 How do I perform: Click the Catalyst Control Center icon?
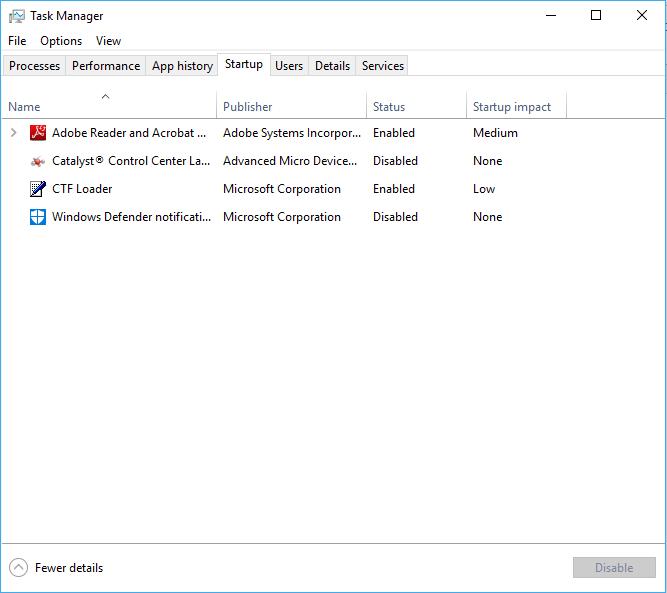[38, 161]
